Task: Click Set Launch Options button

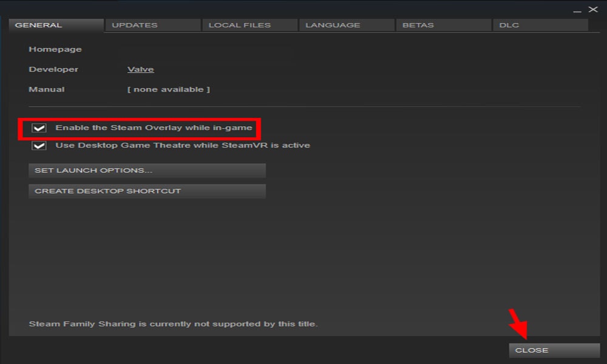Action: 147,170
